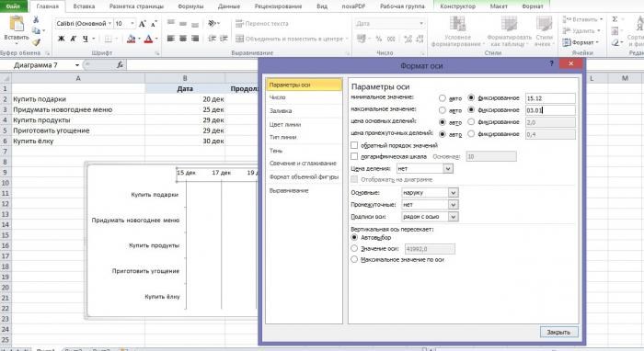Switch to the Конструктор ribbon tab
This screenshot has width=644, height=351.
pos(457,6)
